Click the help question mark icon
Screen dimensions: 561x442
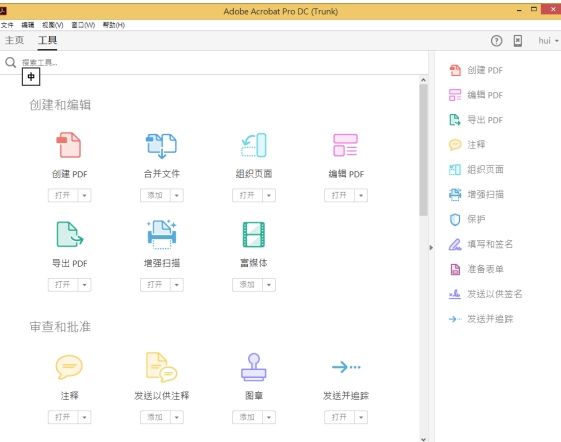click(x=496, y=41)
